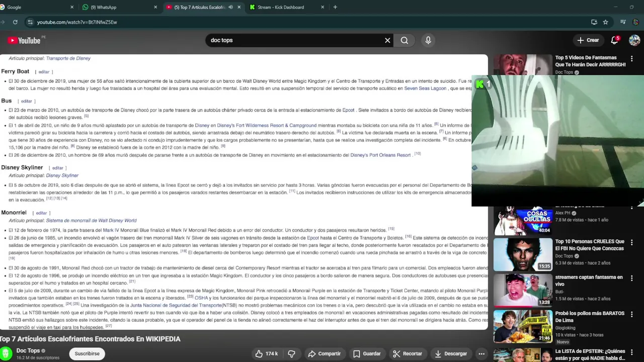Clear the search box text

point(387,40)
